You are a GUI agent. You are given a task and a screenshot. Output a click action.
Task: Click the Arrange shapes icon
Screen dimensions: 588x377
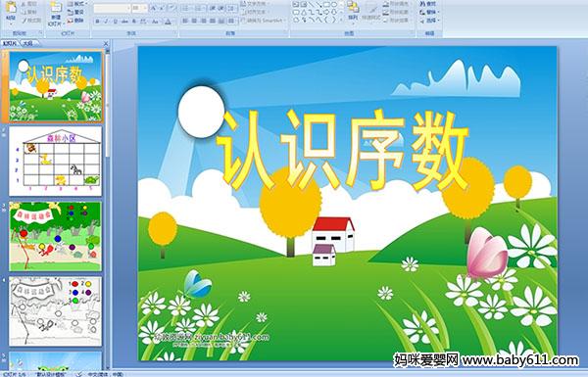tap(353, 11)
